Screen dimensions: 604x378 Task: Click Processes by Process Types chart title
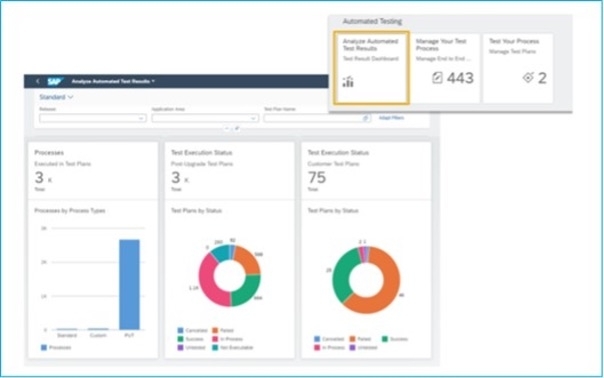click(70, 211)
